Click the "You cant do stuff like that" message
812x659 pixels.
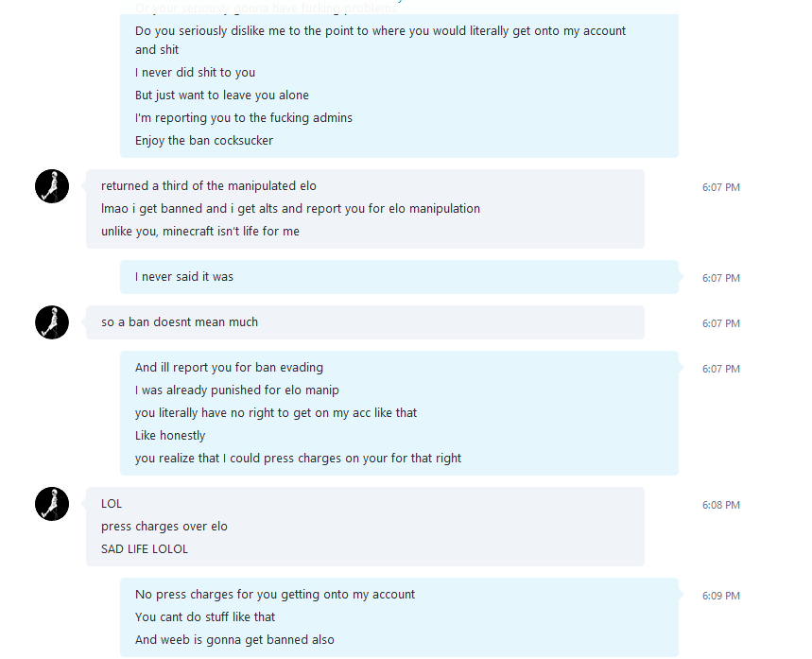click(205, 617)
